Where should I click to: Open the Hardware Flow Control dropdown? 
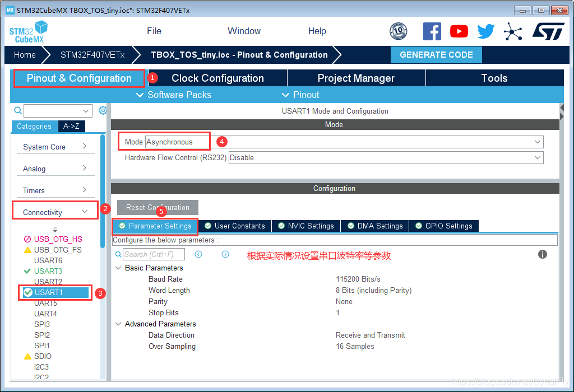[x=386, y=157]
